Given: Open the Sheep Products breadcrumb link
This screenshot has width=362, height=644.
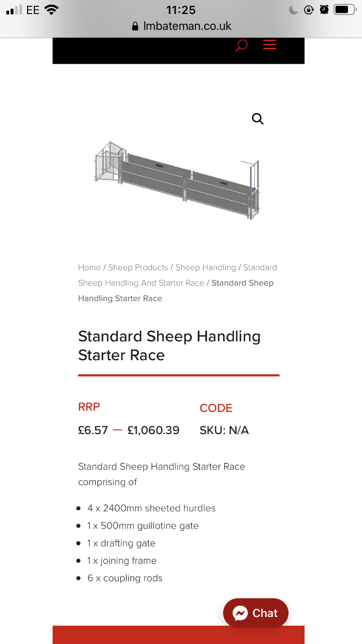Looking at the screenshot, I should pyautogui.click(x=138, y=267).
